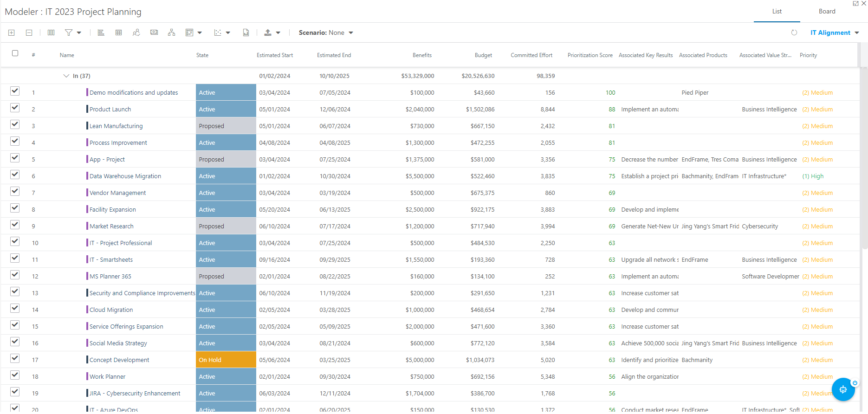This screenshot has height=414, width=868.
Task: Open export dropdown arrow
Action: pos(278,32)
